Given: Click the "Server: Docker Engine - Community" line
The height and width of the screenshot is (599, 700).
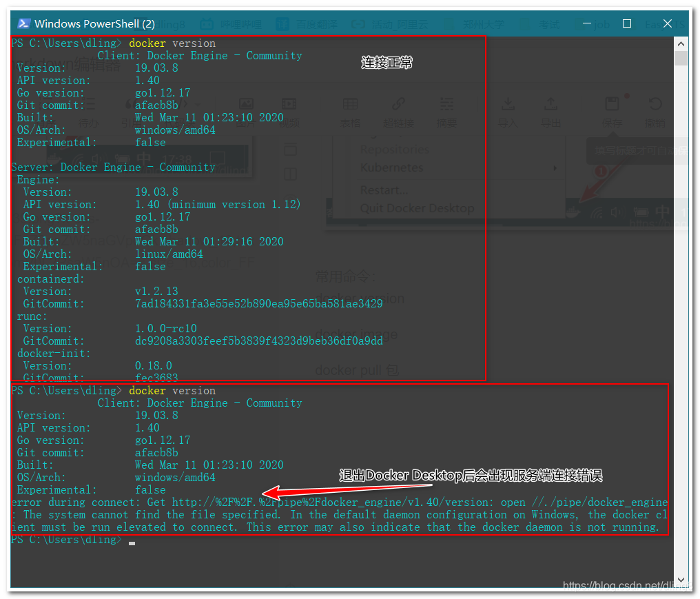Looking at the screenshot, I should [x=113, y=167].
